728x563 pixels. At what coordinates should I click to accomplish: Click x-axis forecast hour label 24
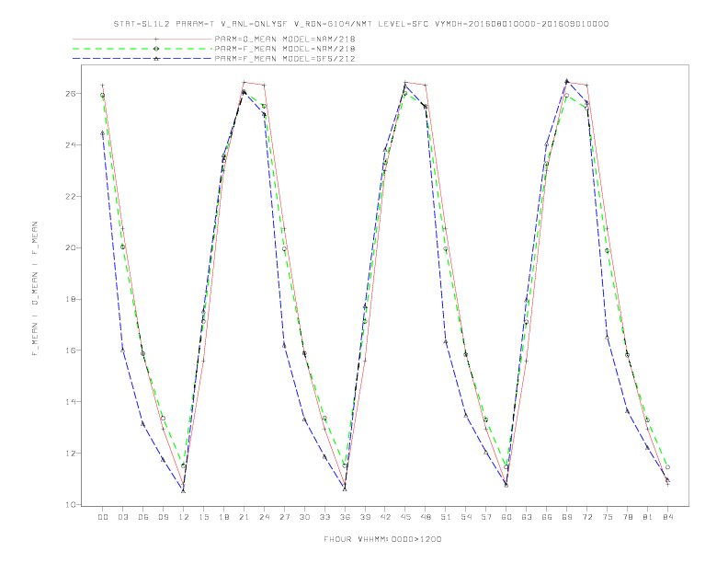(x=264, y=517)
